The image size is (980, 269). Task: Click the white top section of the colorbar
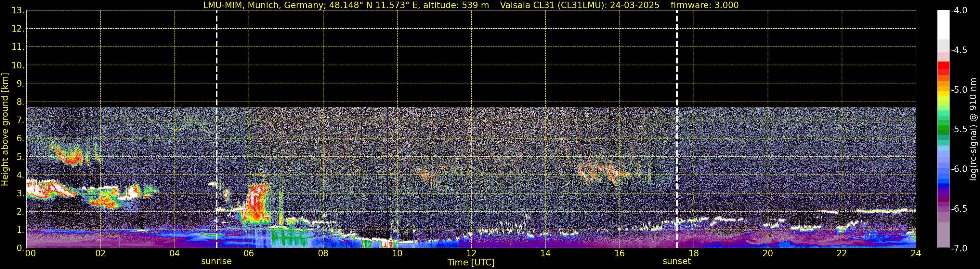(x=943, y=25)
